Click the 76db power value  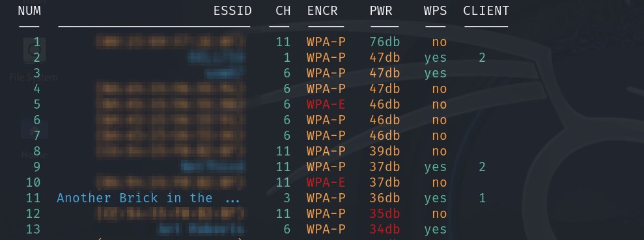point(385,42)
